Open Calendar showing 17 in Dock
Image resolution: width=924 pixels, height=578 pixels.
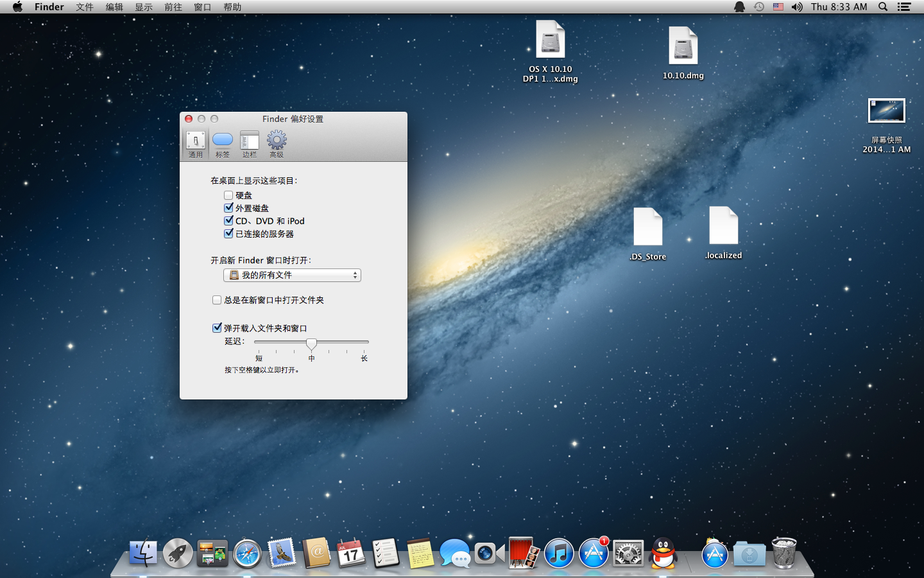[351, 553]
